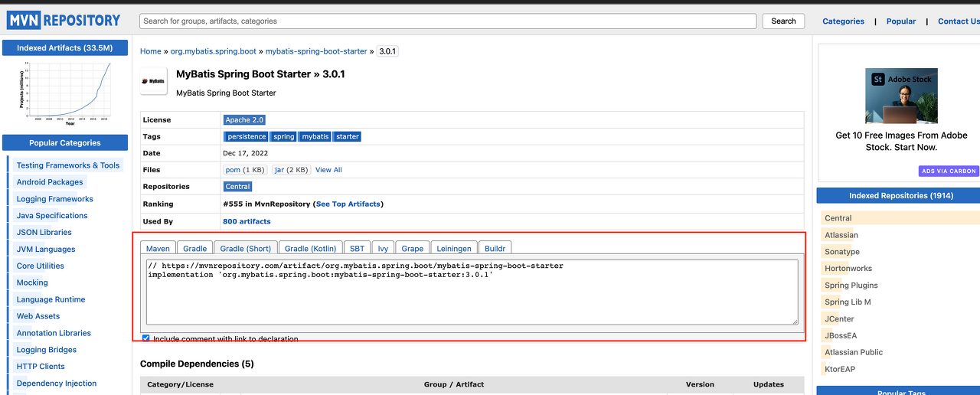Open the Hortonworks repository link
This screenshot has height=395, width=980.
click(x=848, y=269)
